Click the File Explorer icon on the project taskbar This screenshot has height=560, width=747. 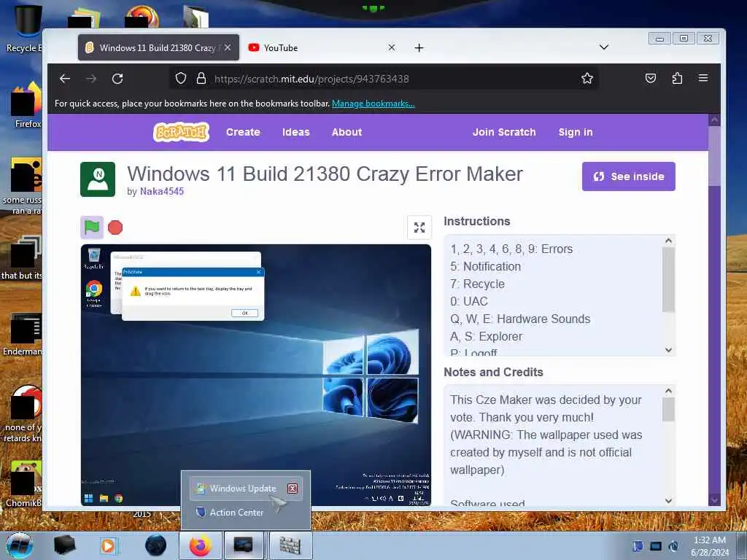point(104,498)
